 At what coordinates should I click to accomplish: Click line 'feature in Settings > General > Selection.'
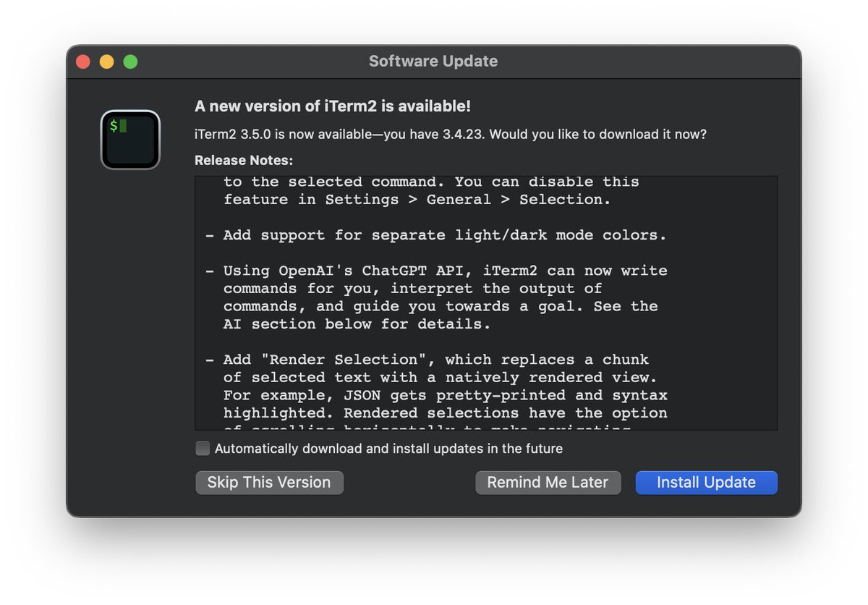coord(417,200)
